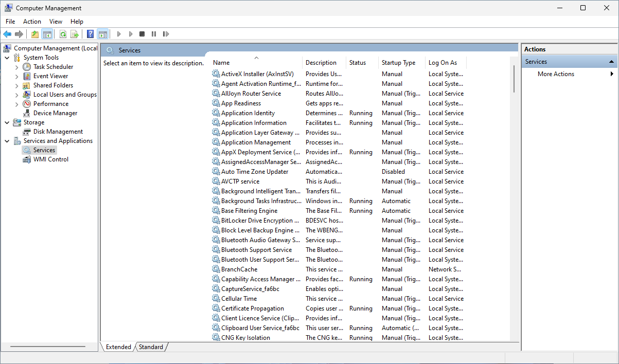
Task: Switch to the Extended tab
Action: [118, 347]
